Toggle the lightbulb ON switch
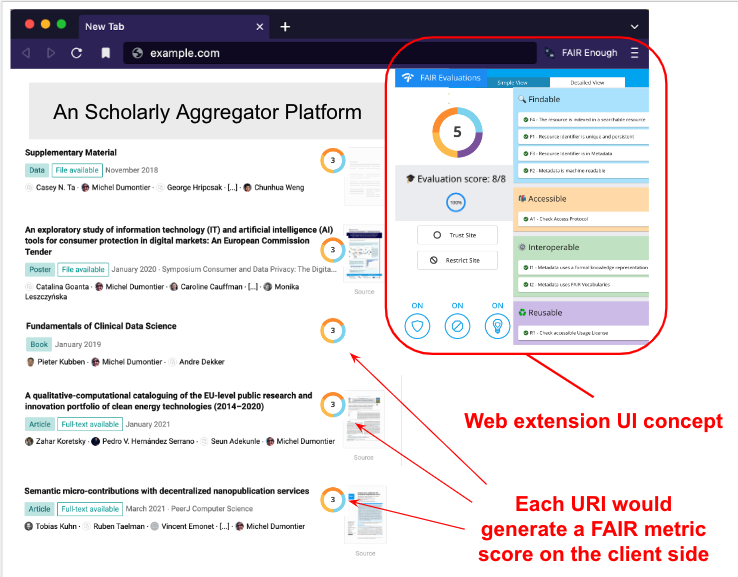Screen dimensions: 738x577 point(497,326)
